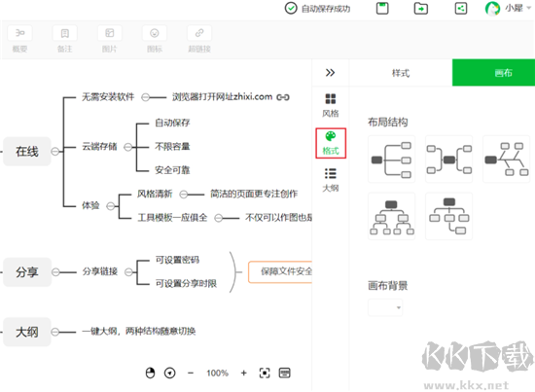The image size is (535, 392).
Task: Click the save document icon in header
Action: pos(382,8)
